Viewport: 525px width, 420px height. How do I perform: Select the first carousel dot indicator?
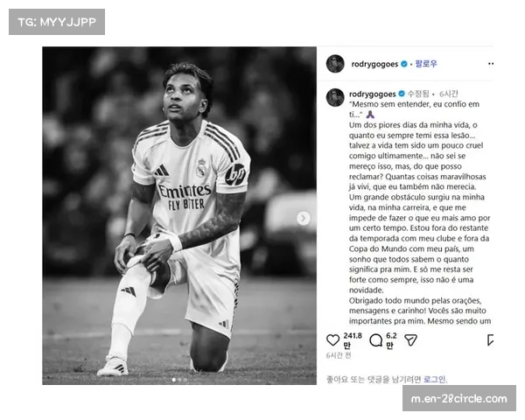coord(174,380)
